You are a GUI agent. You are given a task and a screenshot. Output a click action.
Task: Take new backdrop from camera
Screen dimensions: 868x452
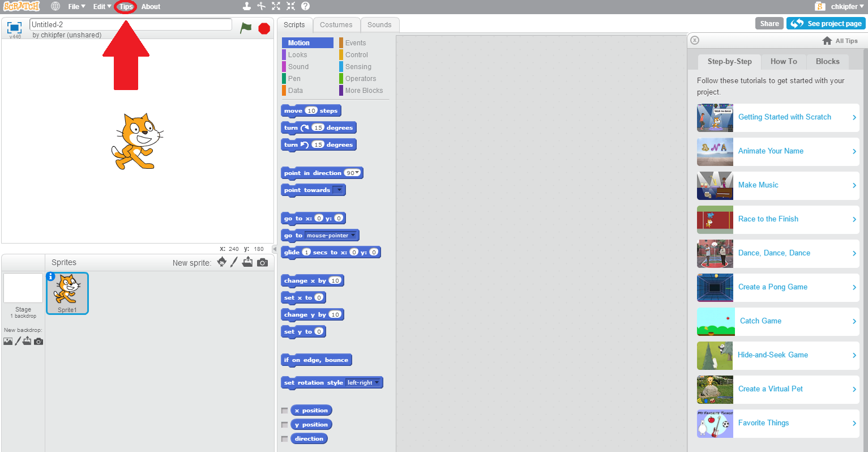(x=39, y=342)
